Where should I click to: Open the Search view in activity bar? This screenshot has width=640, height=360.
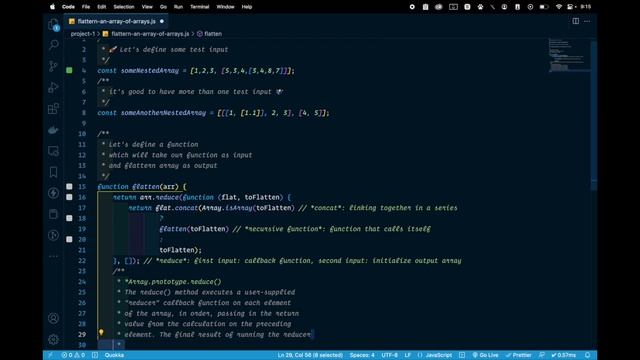coord(53,44)
